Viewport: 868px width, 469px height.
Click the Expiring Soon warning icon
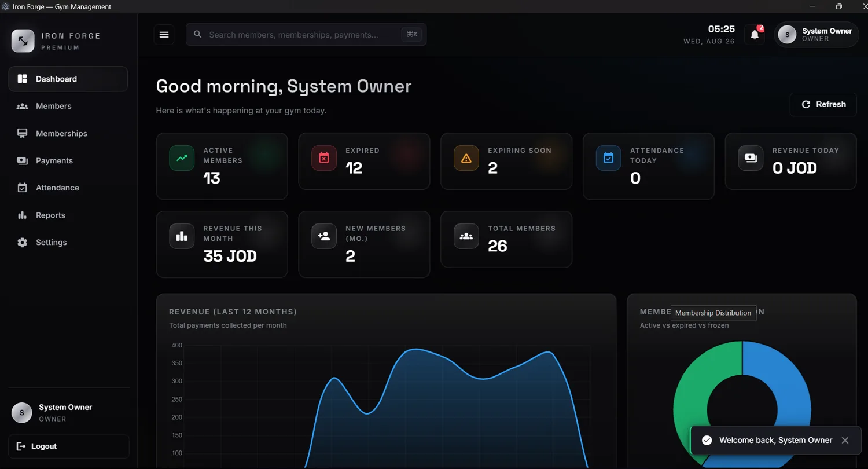tap(466, 158)
